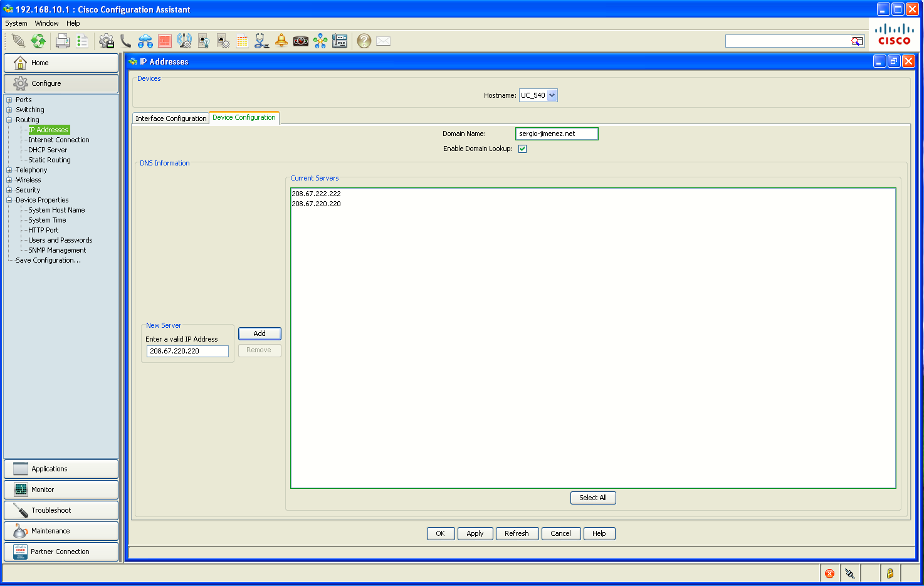Open the Monitor sidebar panel

(61, 489)
